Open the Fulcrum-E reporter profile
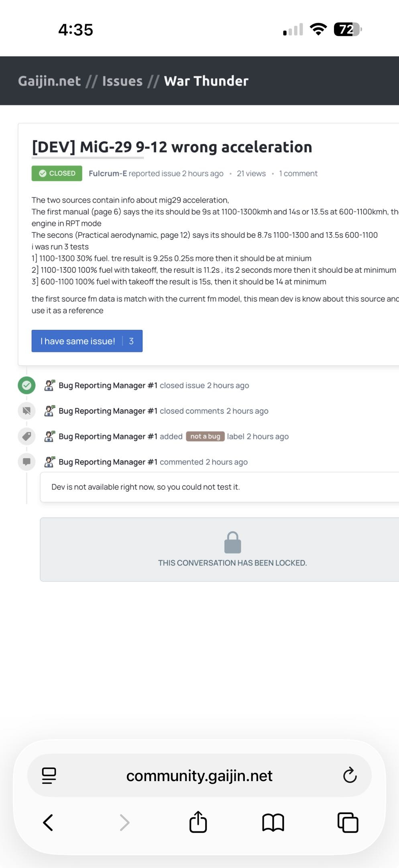The width and height of the screenshot is (399, 868). (x=108, y=174)
